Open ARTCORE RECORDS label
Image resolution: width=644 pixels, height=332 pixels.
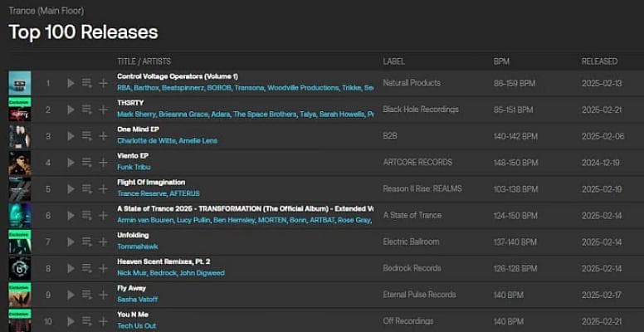(417, 163)
